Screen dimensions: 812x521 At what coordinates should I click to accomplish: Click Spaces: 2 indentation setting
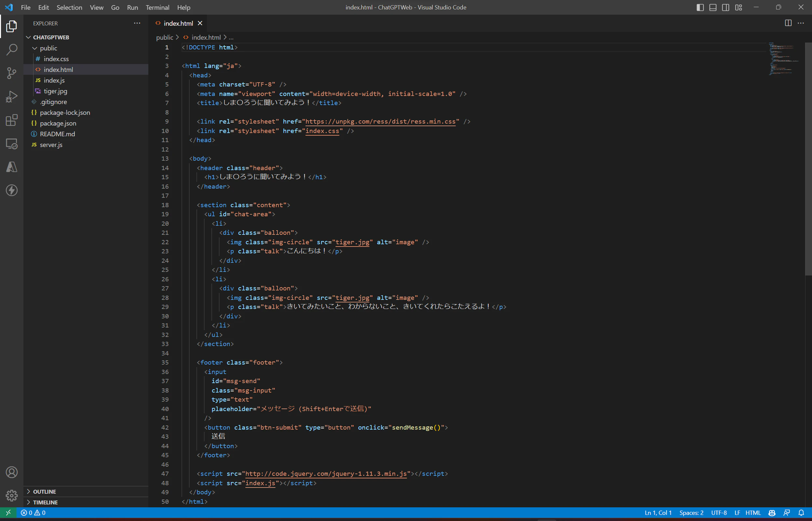pos(691,513)
